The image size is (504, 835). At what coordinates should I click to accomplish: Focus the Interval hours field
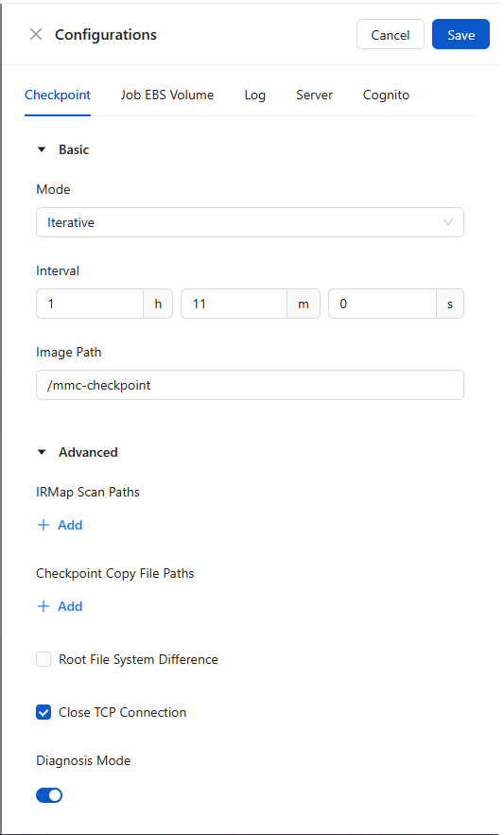pyautogui.click(x=90, y=304)
